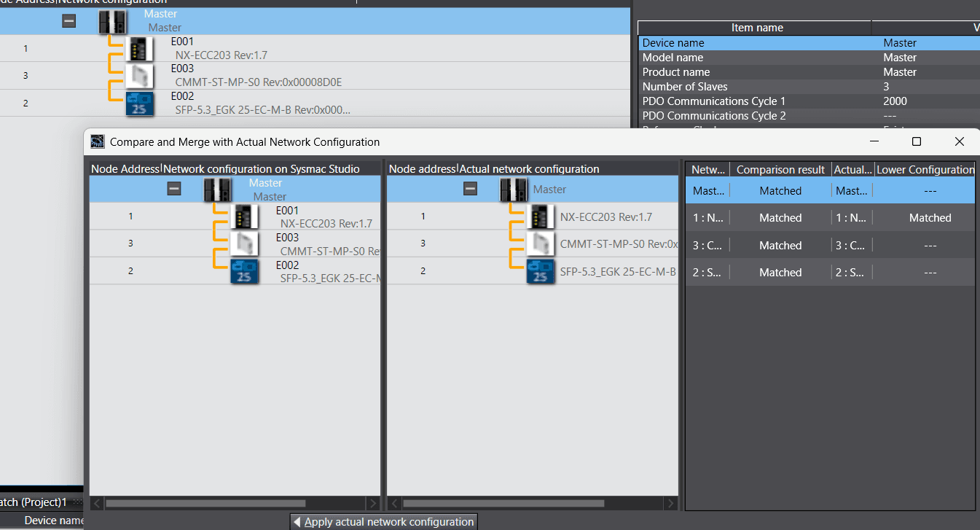Screen dimensions: 980x530
Task: Click the Comparison result column header
Action: pos(780,169)
